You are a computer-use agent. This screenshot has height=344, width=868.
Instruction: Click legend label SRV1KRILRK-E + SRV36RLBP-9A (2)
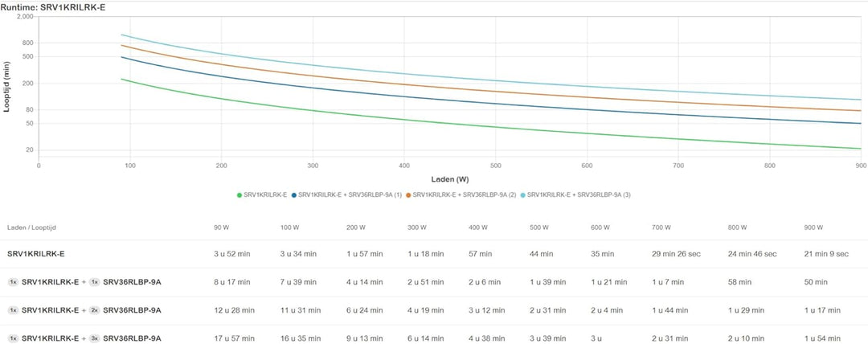coord(465,195)
